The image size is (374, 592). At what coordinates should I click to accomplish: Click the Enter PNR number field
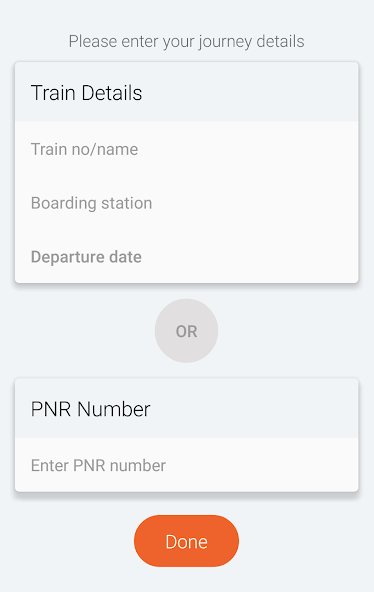point(186,465)
